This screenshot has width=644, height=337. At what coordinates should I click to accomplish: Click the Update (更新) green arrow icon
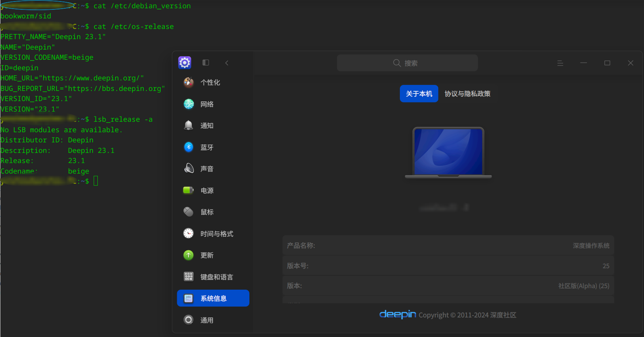pyautogui.click(x=188, y=255)
